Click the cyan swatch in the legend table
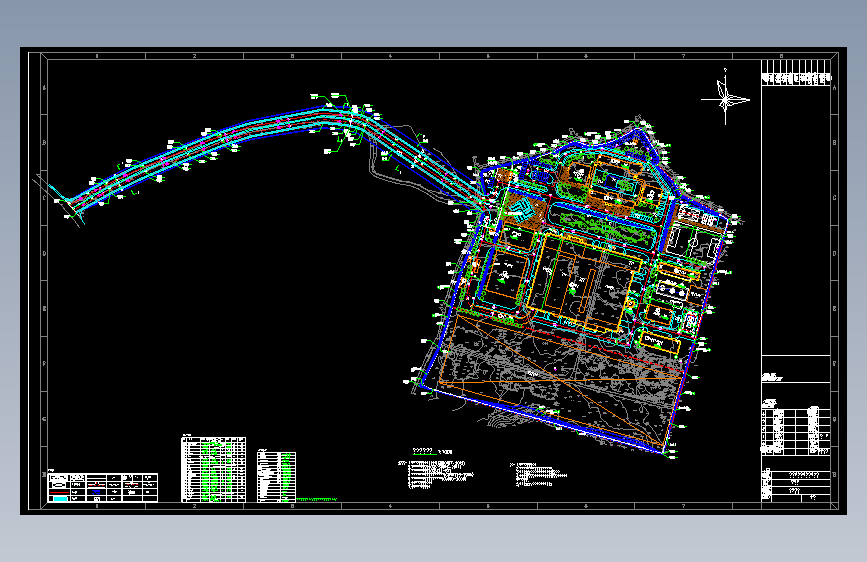Screen dimensions: 867x562 tap(59, 498)
